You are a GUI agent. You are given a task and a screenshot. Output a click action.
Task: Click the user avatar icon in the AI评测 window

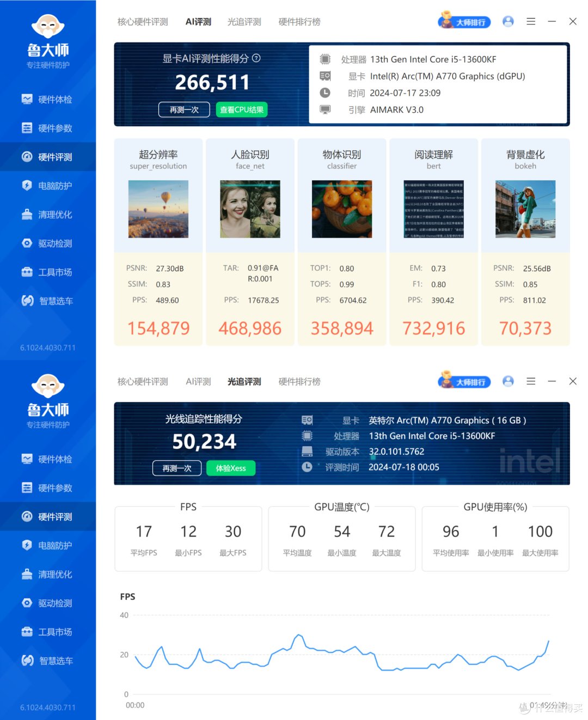[508, 21]
